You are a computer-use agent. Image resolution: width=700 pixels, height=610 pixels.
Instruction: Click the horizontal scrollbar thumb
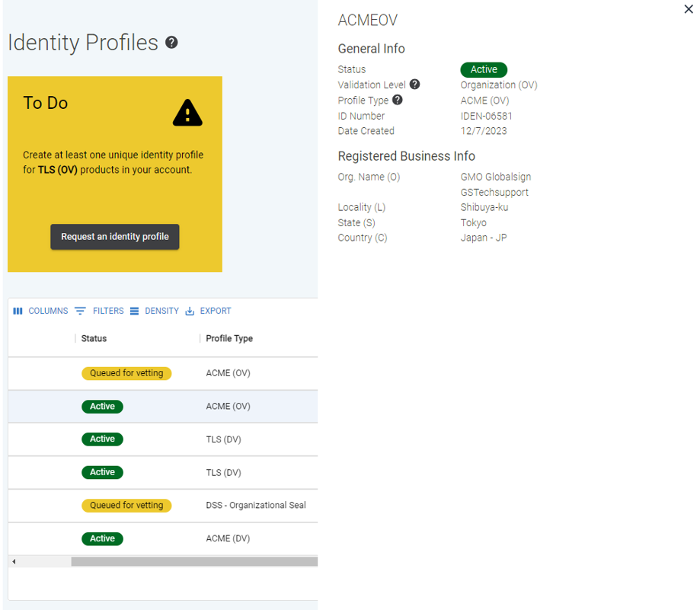pyautogui.click(x=194, y=561)
